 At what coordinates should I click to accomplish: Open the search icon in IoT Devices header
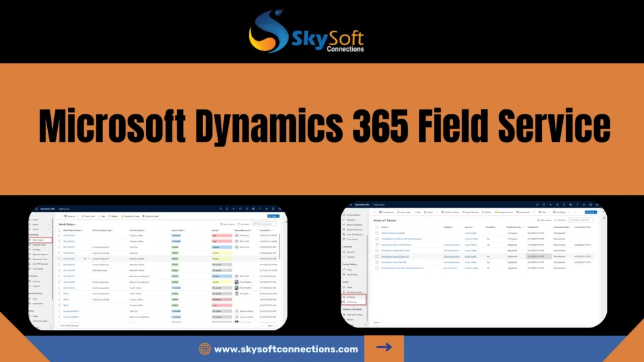537,204
